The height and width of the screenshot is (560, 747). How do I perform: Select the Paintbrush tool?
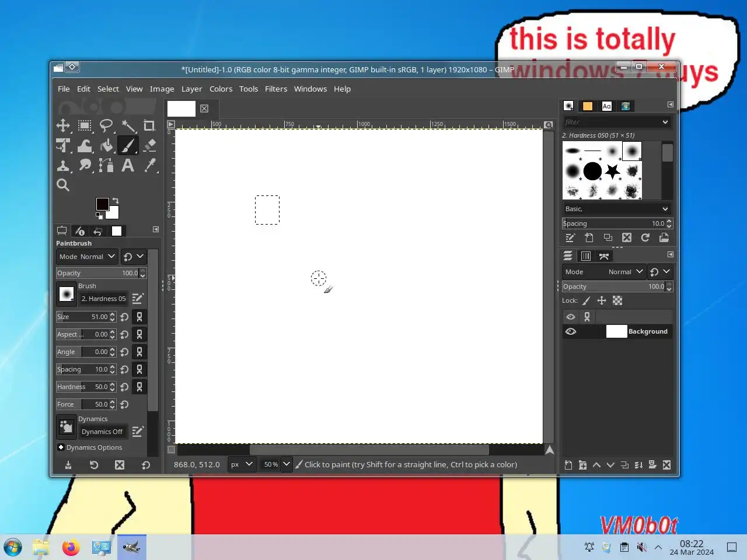coord(128,145)
